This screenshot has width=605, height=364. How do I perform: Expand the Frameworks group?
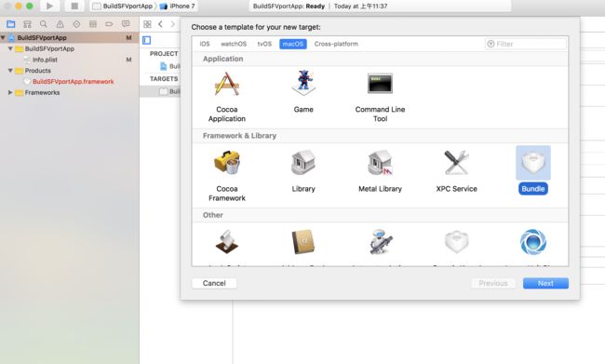tap(10, 93)
